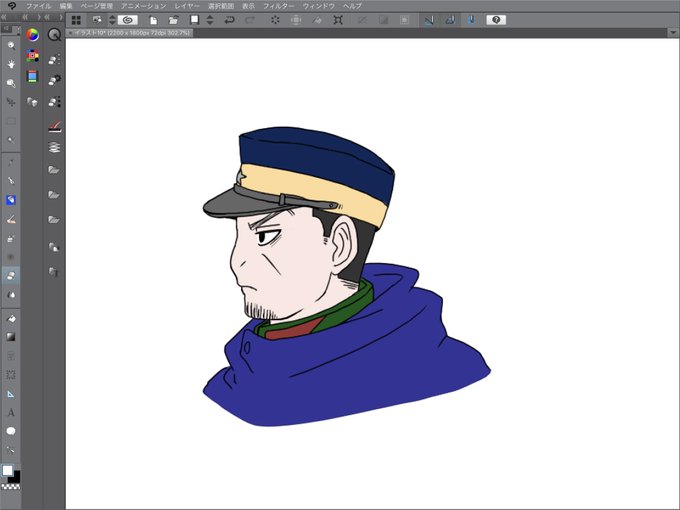680x510 pixels.
Task: Open the 編集 (Edit) menu
Action: (66, 6)
